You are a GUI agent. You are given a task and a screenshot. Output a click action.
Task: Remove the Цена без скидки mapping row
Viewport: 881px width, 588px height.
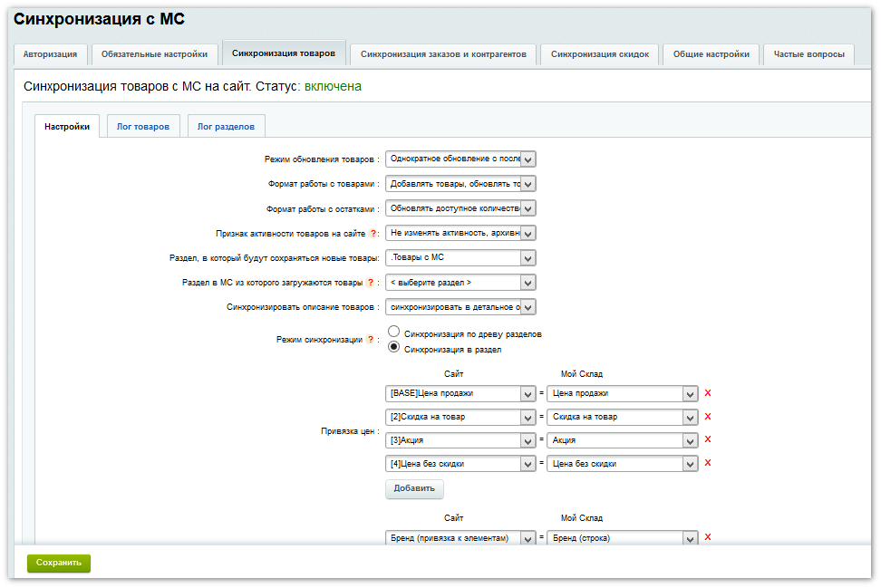point(708,463)
